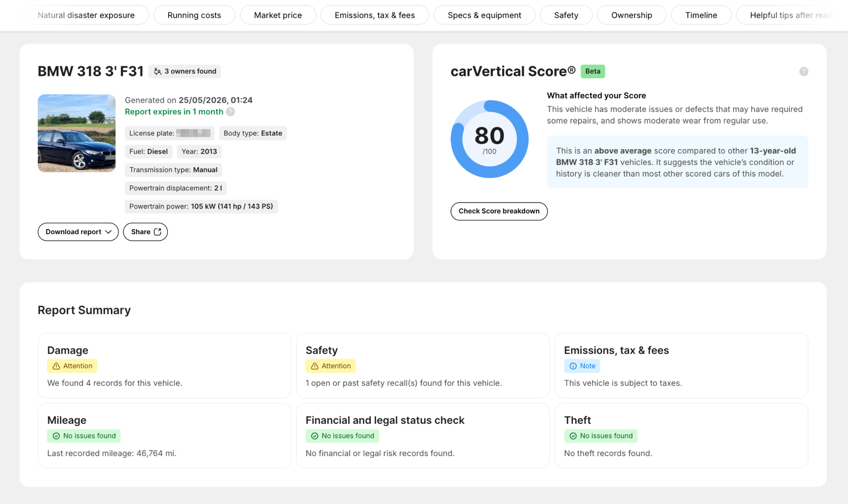Open the Financial and legal status check card
This screenshot has height=504, width=848.
[423, 436]
